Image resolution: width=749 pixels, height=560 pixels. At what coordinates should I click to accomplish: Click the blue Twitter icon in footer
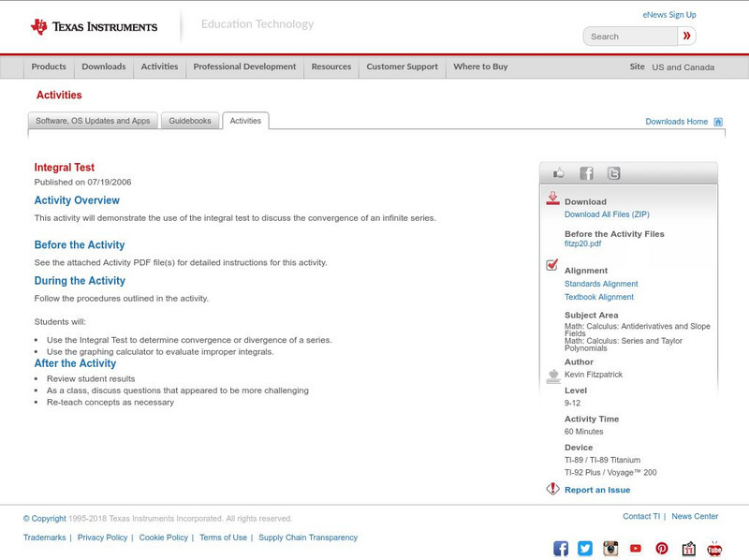[585, 549]
